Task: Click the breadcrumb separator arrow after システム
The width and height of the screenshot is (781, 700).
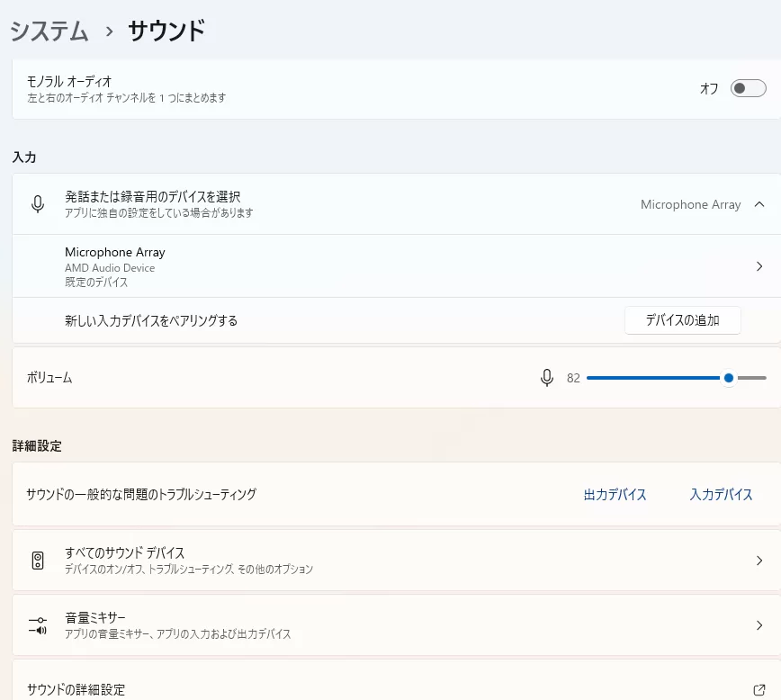Action: coord(109,32)
